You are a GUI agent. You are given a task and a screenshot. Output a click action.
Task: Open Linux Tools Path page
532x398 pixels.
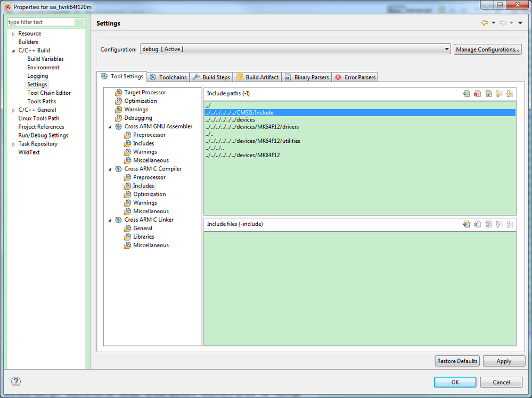[39, 118]
